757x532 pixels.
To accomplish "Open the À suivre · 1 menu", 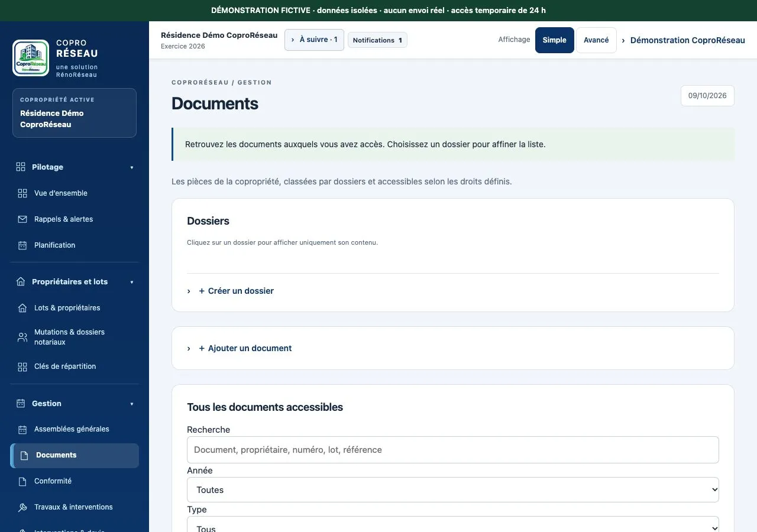I will pyautogui.click(x=314, y=40).
